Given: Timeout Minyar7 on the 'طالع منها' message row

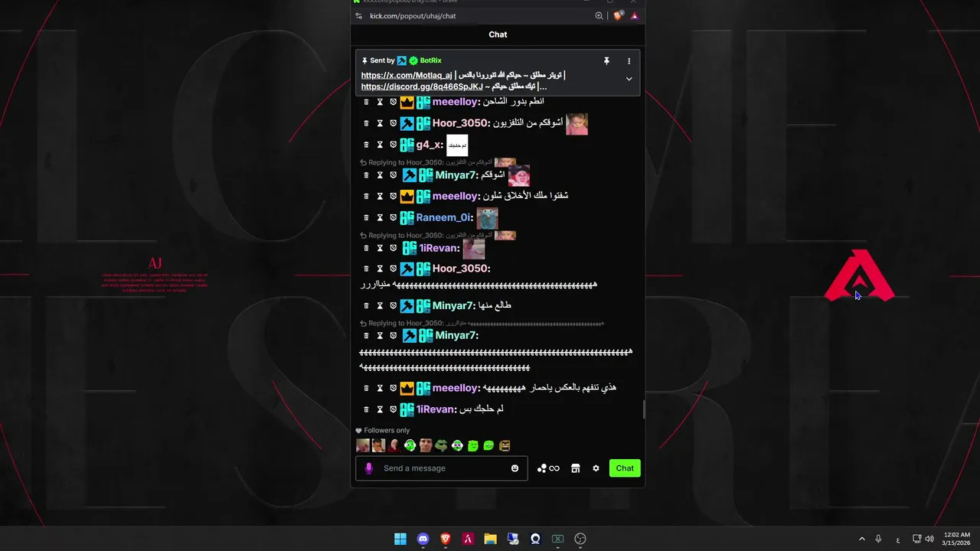Looking at the screenshot, I should 380,305.
